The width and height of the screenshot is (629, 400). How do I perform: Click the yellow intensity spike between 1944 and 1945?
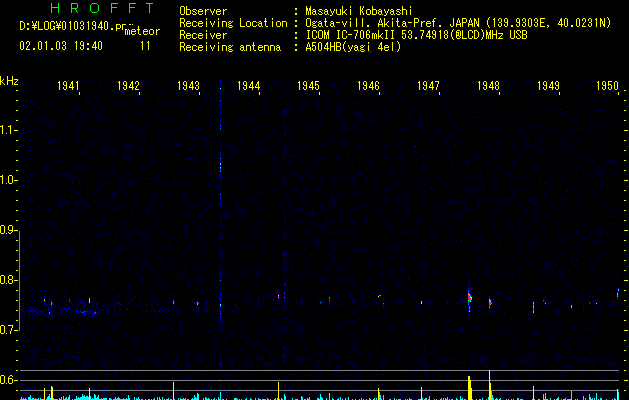[x=278, y=391]
